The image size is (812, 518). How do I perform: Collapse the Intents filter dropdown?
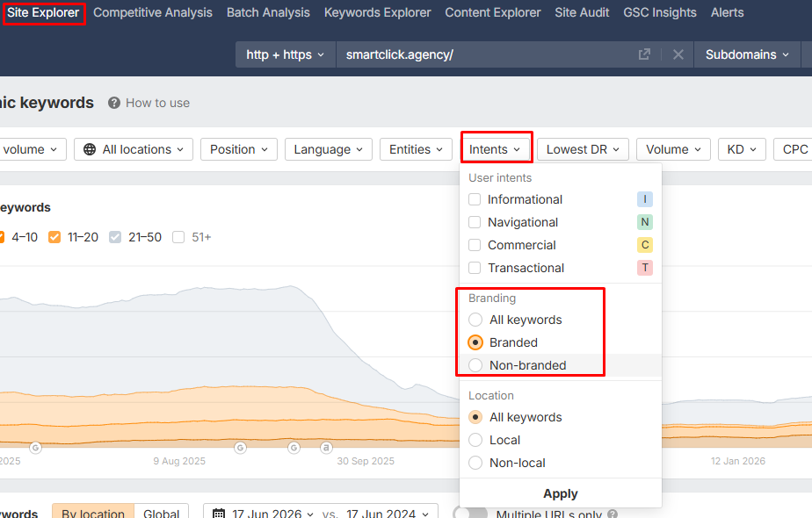[x=495, y=149]
